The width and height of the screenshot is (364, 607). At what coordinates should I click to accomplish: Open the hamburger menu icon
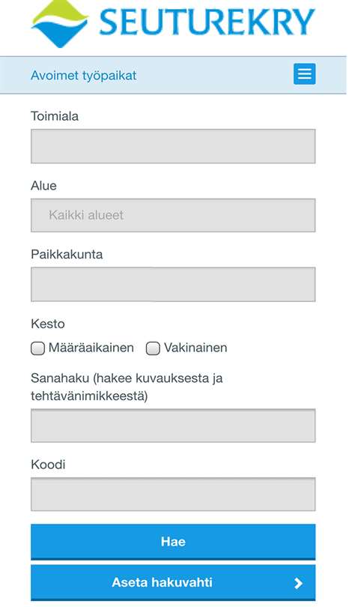[304, 73]
